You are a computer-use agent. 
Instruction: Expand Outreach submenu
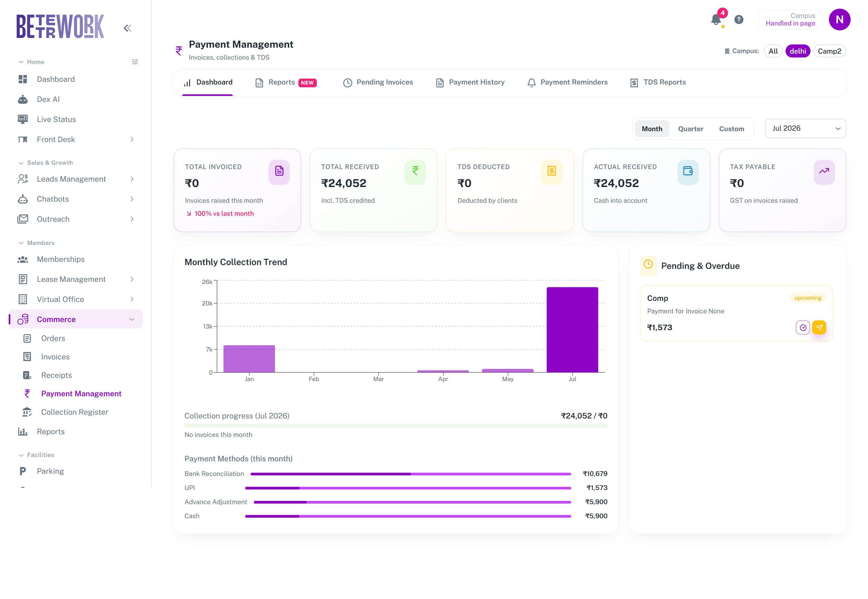[x=132, y=219]
